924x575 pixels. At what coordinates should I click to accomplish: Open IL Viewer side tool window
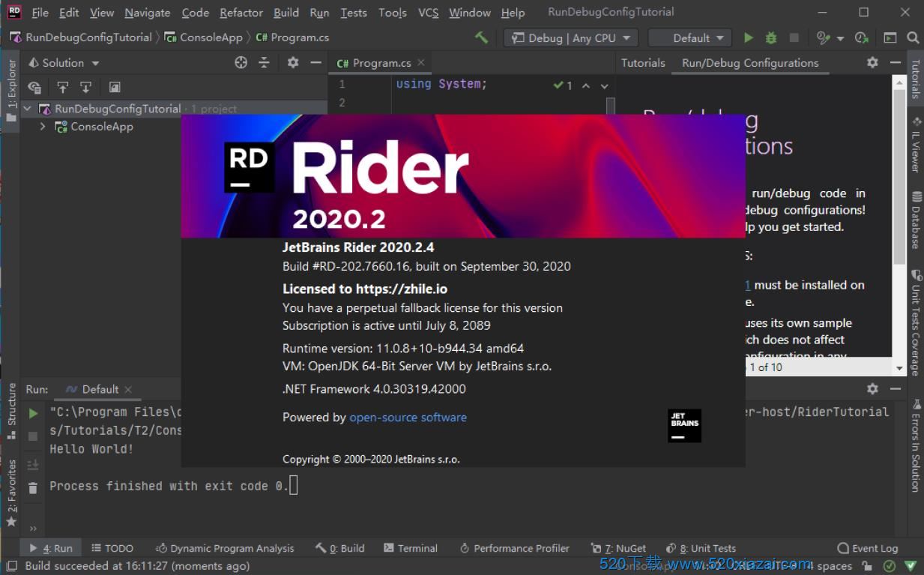tap(916, 144)
